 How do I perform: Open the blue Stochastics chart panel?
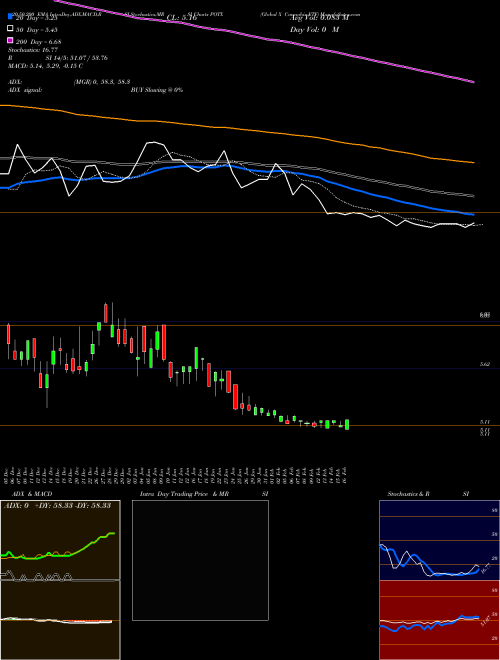(x=439, y=540)
